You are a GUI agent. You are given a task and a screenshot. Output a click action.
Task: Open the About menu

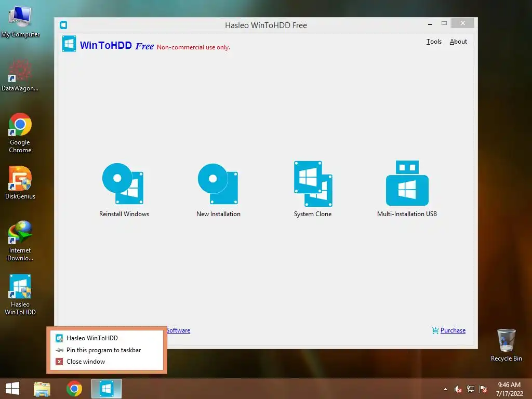pos(458,42)
